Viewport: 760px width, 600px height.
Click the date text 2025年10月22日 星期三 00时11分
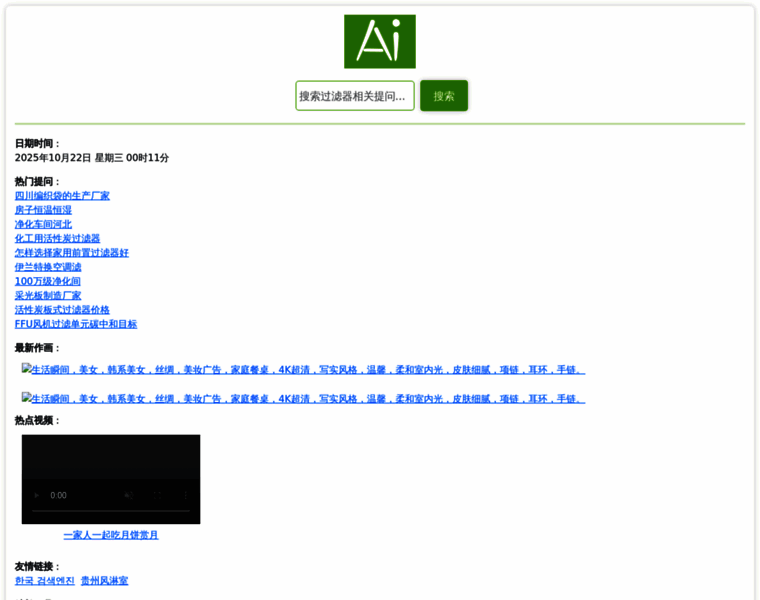click(x=92, y=158)
